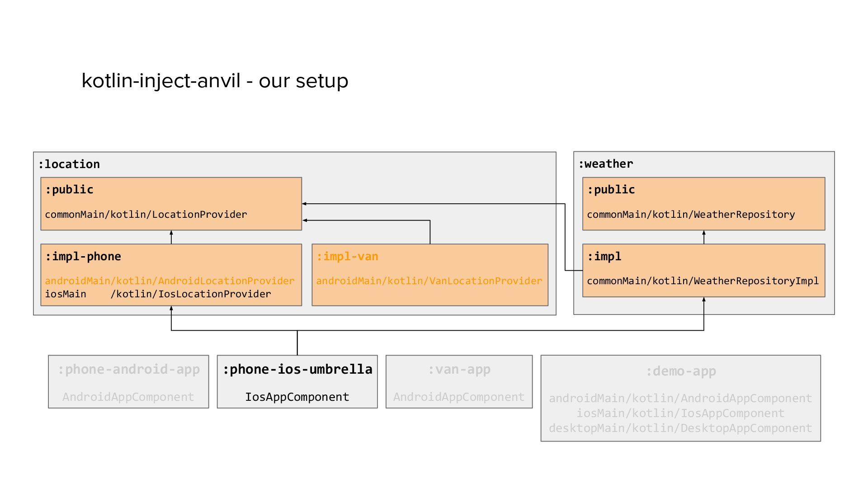Select the location :public module heading
The image size is (868, 488).
[69, 190]
